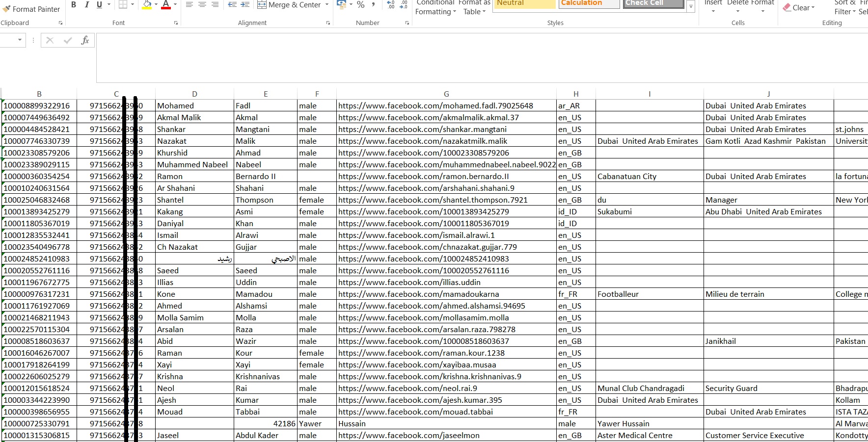Screen dimensions: 868x442
Task: Open the Clear dropdown in Editing
Action: 799,7
